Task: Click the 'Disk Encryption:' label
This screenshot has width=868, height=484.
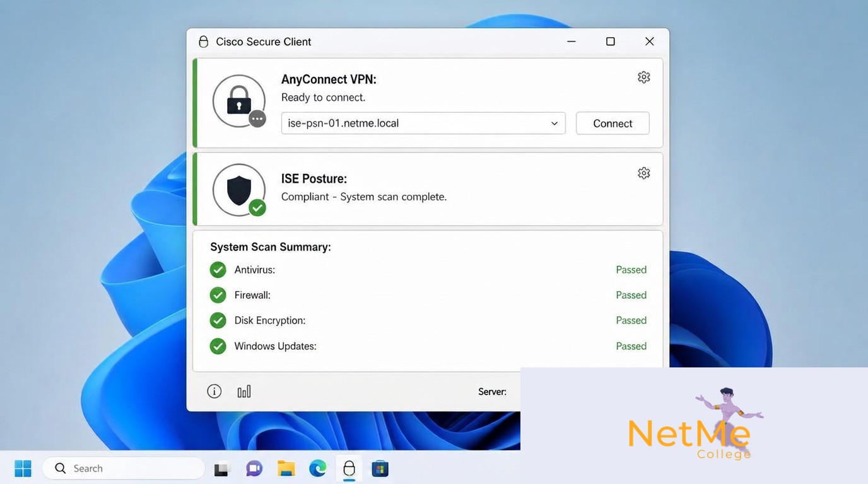Action: (x=270, y=321)
